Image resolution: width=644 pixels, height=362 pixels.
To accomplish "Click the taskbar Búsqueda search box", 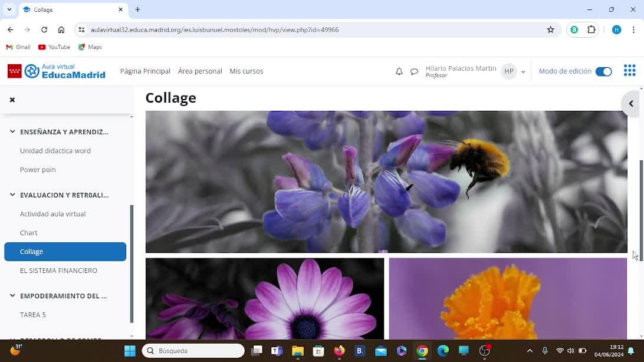I will 193,351.
